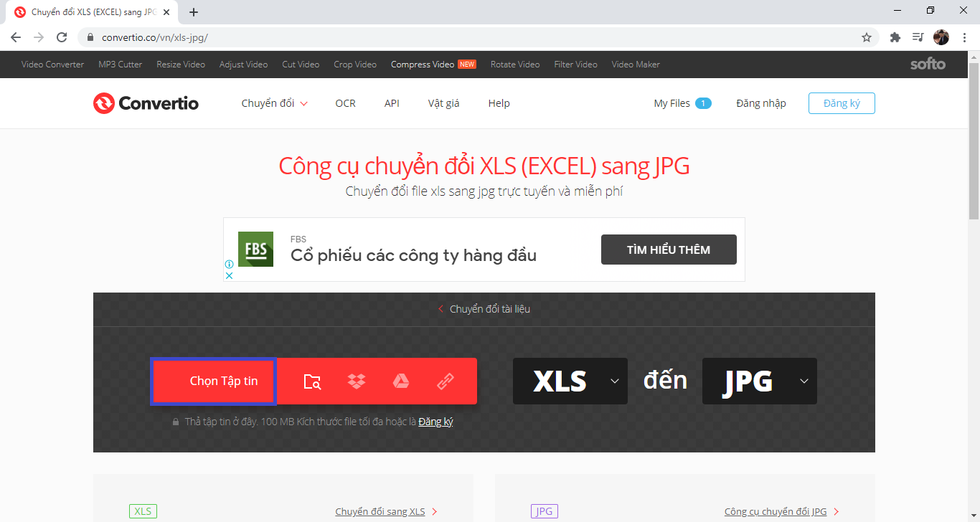Open Resize Video tool
The height and width of the screenshot is (522, 980).
click(x=181, y=65)
